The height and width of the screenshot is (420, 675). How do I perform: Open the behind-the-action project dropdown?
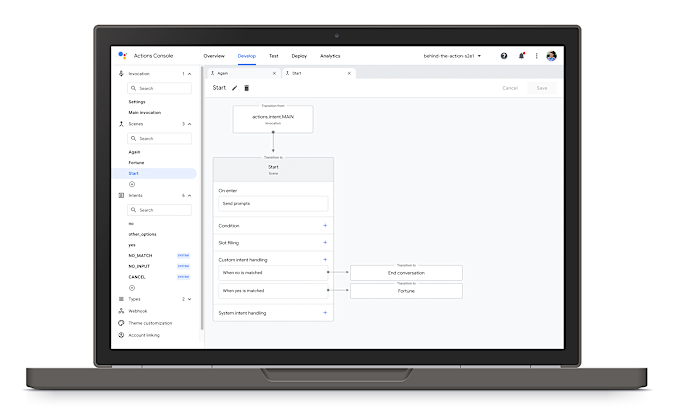click(452, 56)
